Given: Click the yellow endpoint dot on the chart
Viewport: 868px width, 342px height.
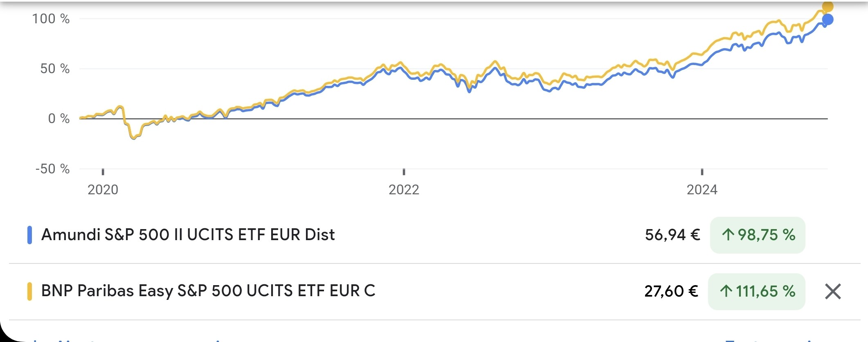Looking at the screenshot, I should tap(828, 7).
